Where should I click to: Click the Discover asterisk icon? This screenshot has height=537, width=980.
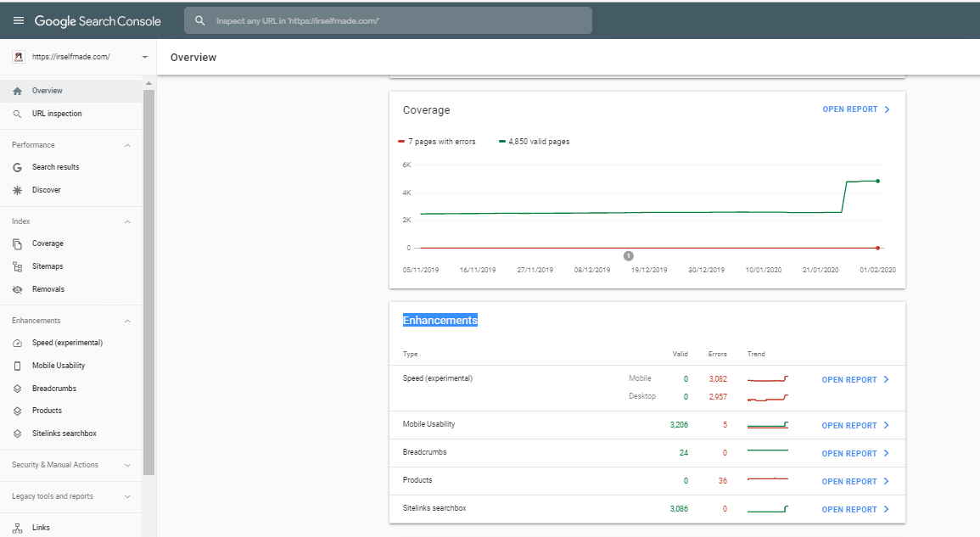click(18, 190)
